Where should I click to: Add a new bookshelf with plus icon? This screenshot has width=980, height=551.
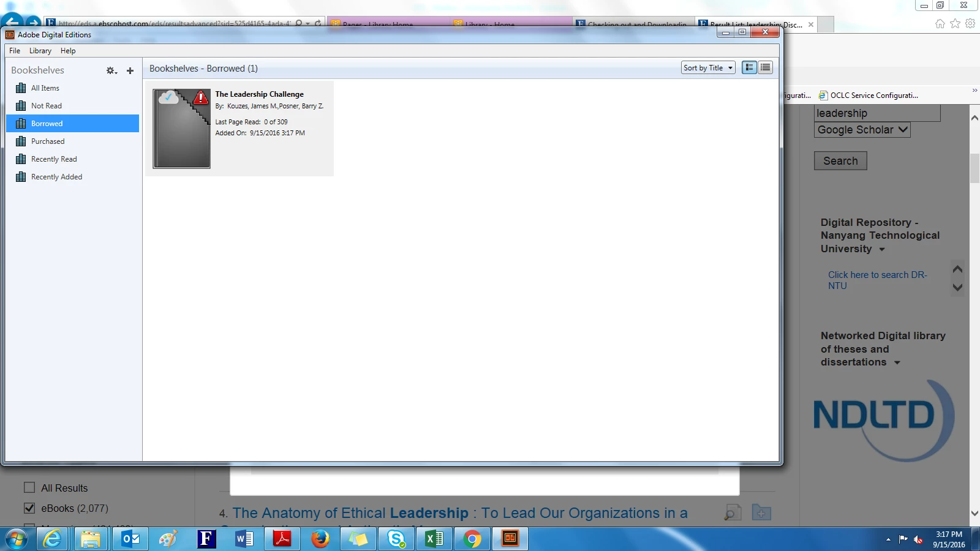click(130, 70)
